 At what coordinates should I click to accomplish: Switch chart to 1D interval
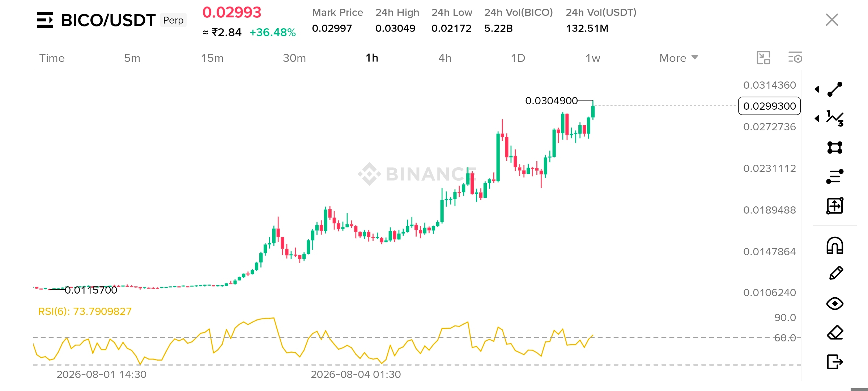pos(518,58)
